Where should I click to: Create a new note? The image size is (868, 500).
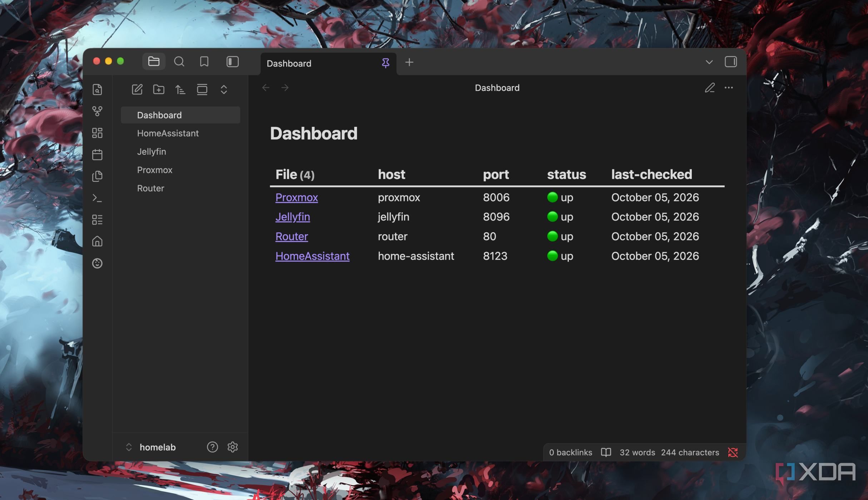[x=137, y=89]
